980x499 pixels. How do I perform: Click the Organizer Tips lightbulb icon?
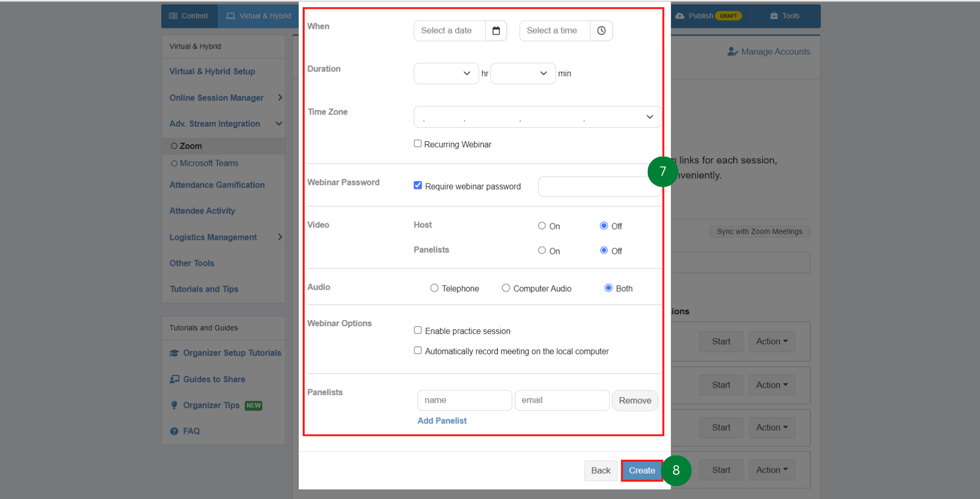coord(174,405)
